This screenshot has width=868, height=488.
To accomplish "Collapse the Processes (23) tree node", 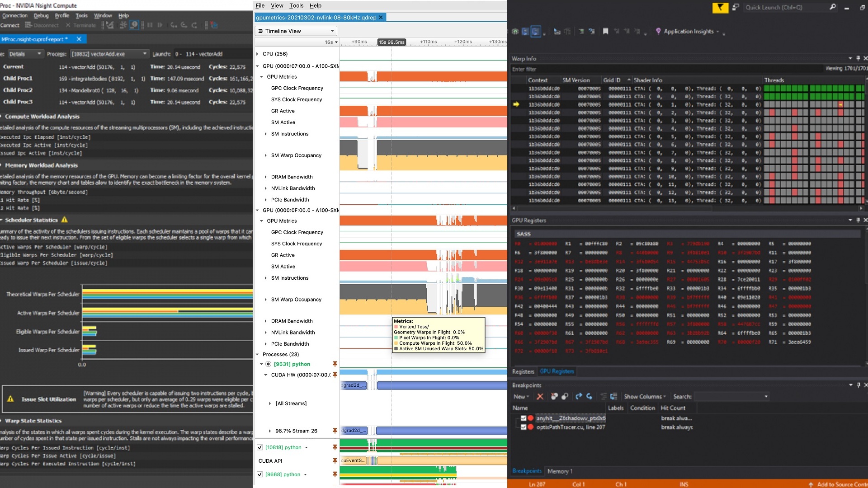I will click(x=258, y=354).
